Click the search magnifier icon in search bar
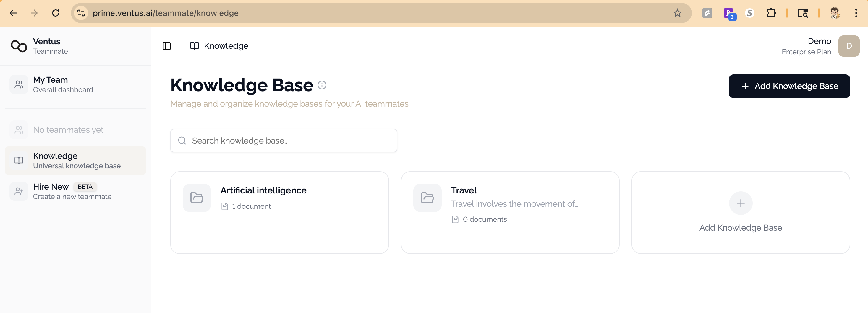 182,141
